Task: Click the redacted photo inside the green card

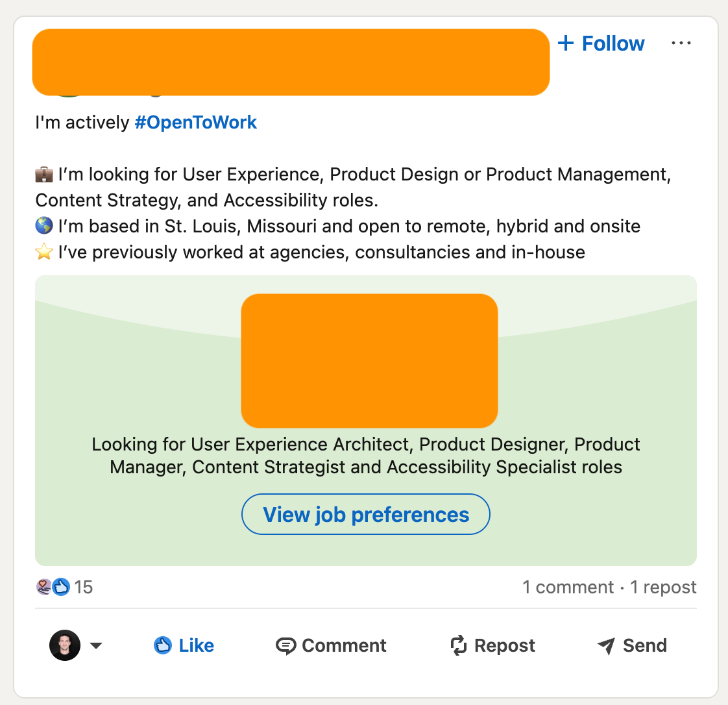Action: [369, 360]
